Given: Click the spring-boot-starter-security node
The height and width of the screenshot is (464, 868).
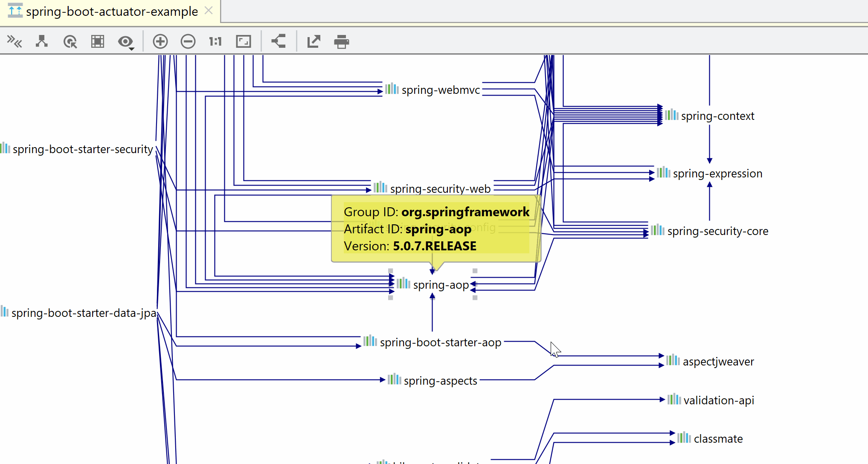Looking at the screenshot, I should tap(82, 149).
